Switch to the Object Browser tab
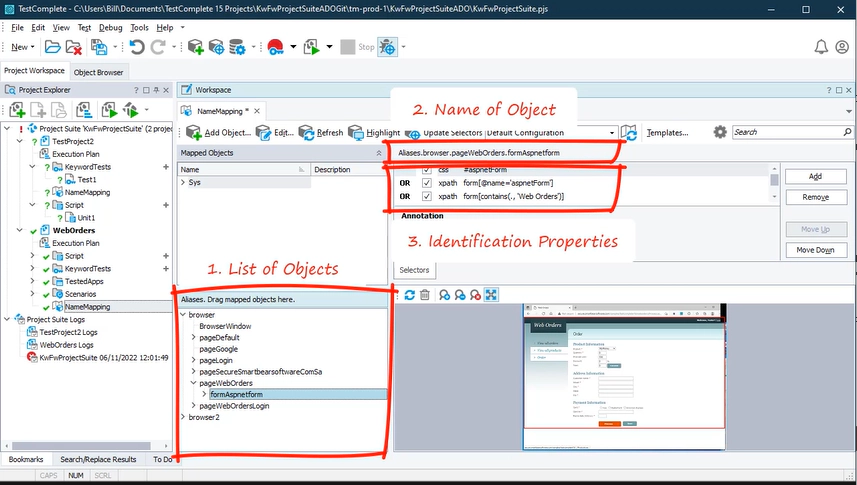The height and width of the screenshot is (485, 857). pos(98,72)
